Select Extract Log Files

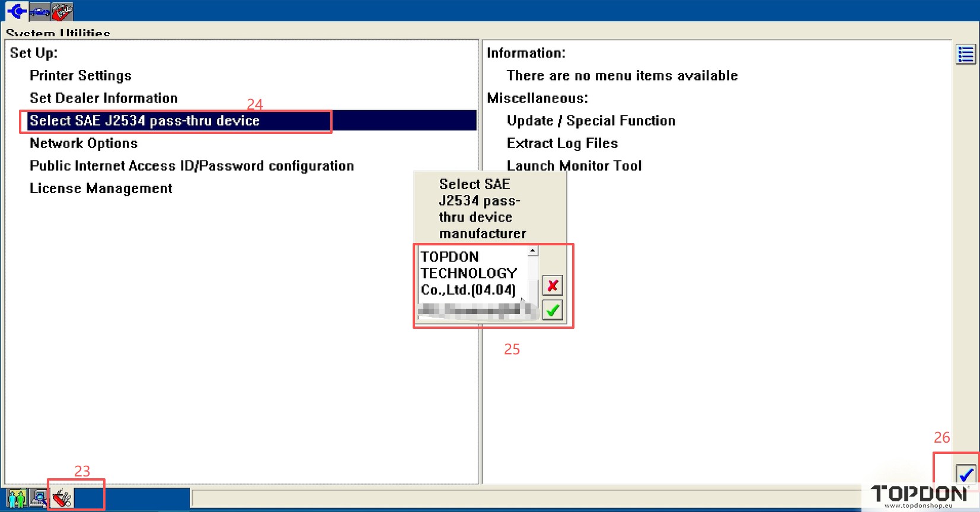tap(562, 143)
